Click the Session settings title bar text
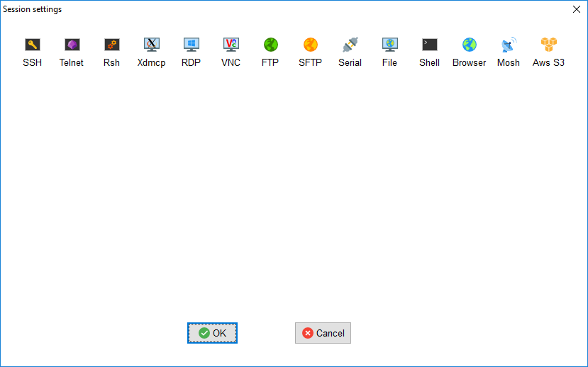The height and width of the screenshot is (367, 588). 33,9
